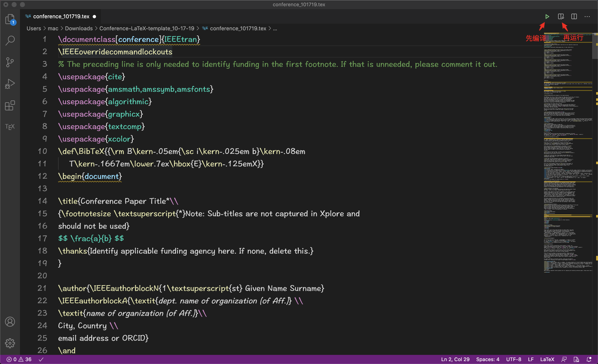Open the Manage settings gear
The height and width of the screenshot is (364, 598).
(10, 343)
